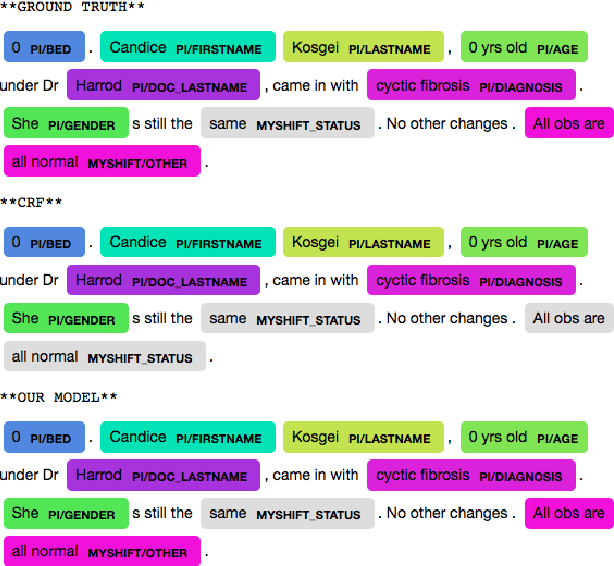Select Harrod PI/DOC_LASTNAME tag in Ground Truth
The height and width of the screenshot is (566, 614).
point(163,86)
